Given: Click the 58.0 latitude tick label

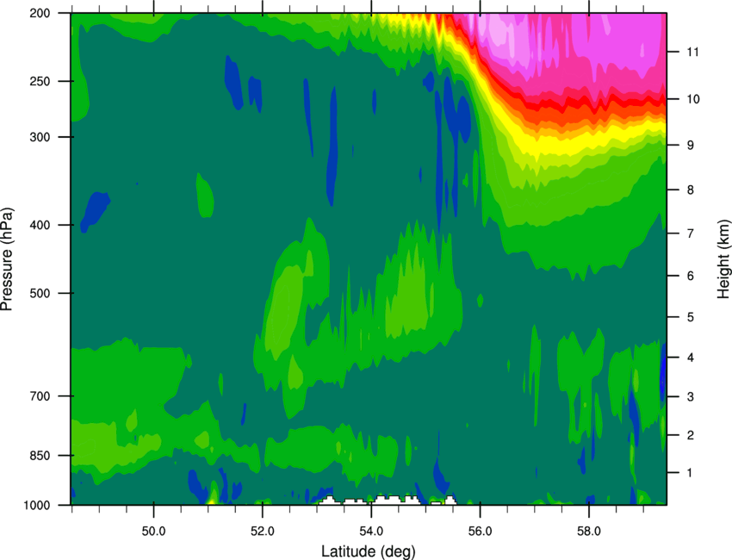Looking at the screenshot, I should [589, 532].
